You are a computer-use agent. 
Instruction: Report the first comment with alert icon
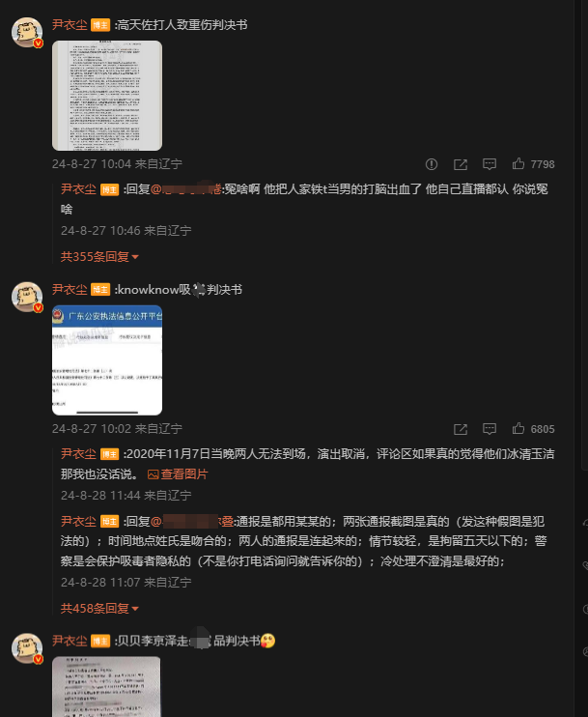(432, 164)
